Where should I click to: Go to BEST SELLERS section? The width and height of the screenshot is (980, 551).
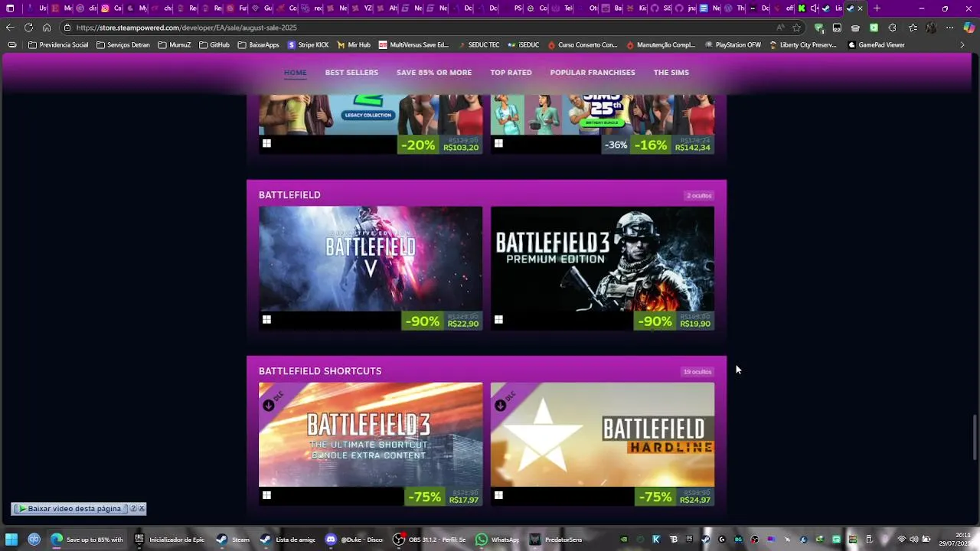(x=351, y=73)
